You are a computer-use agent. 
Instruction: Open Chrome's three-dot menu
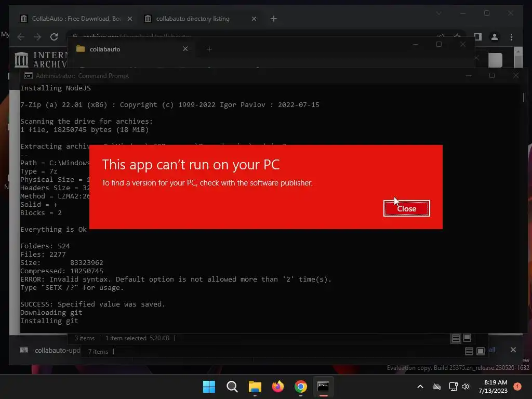click(x=511, y=37)
